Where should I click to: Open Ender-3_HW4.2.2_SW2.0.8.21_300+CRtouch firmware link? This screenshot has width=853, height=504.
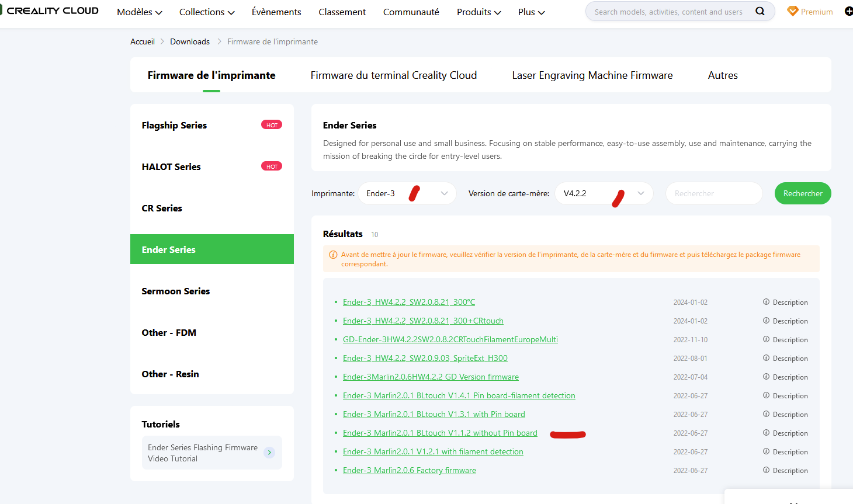click(x=423, y=321)
